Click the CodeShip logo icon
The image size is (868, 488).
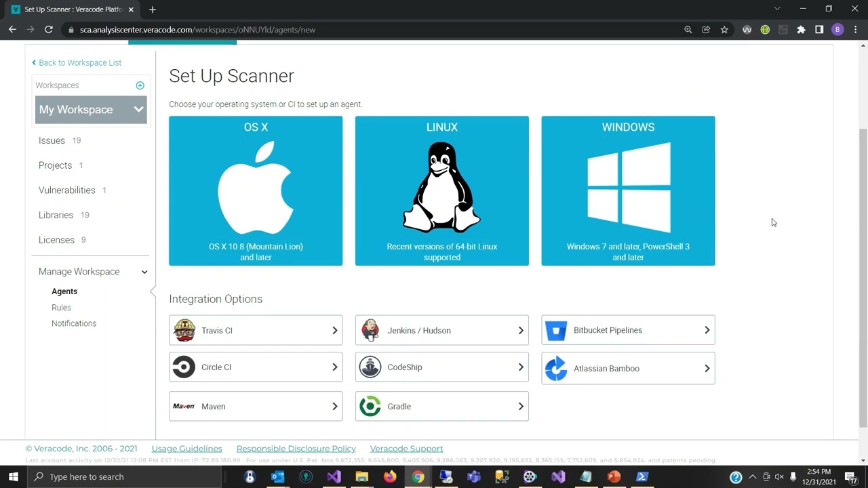point(370,367)
